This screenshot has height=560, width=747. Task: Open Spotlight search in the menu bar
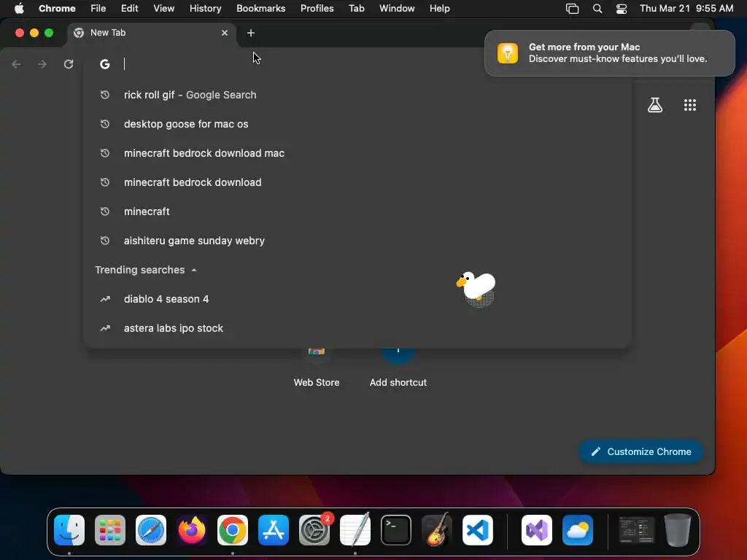click(x=597, y=9)
